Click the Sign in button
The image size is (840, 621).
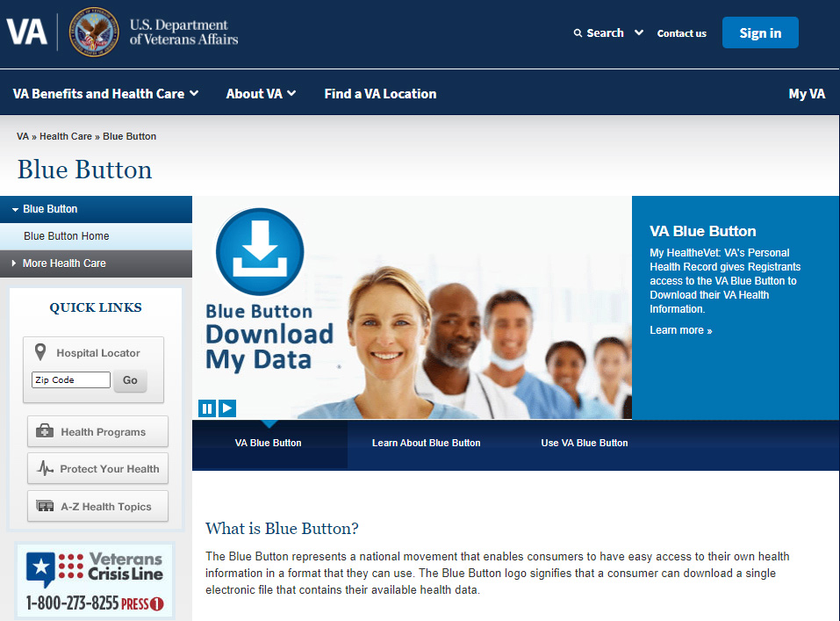tap(760, 32)
